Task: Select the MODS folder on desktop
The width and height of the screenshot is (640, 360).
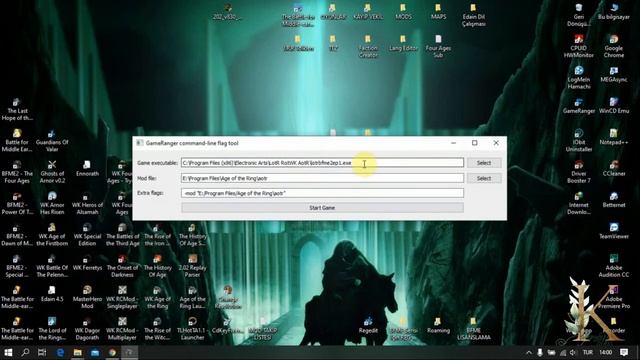Action: point(403,11)
